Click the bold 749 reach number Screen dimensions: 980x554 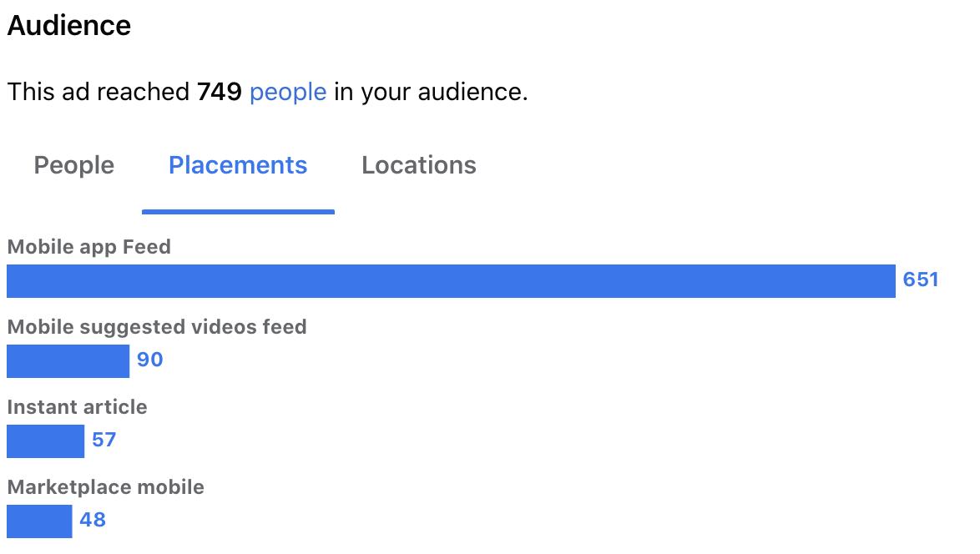[219, 92]
